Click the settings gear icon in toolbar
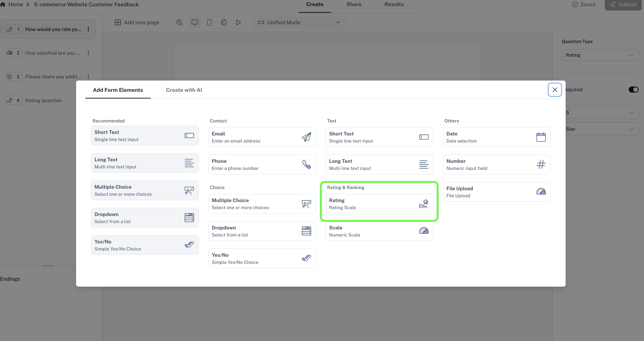 pyautogui.click(x=179, y=23)
